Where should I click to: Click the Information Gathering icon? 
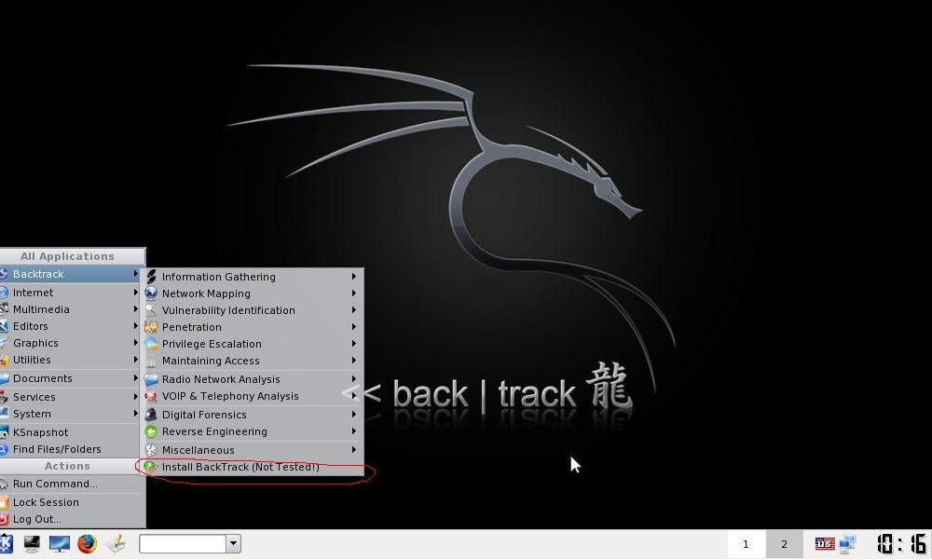pyautogui.click(x=151, y=277)
